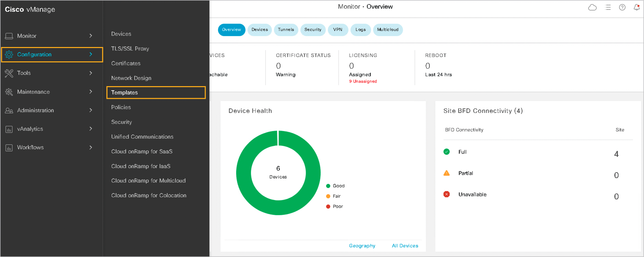The image size is (644, 257).
Task: Open Network Design submenu item
Action: pos(131,78)
